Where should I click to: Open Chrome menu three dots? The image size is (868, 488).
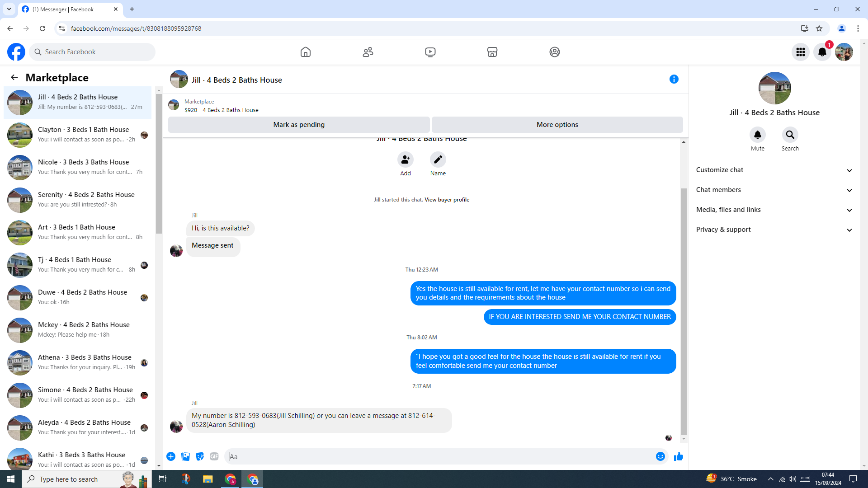(858, 28)
